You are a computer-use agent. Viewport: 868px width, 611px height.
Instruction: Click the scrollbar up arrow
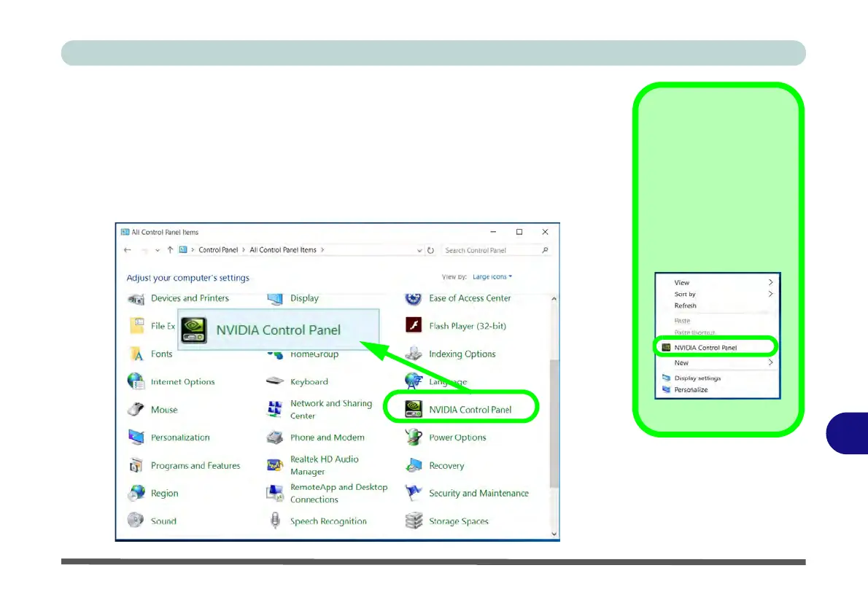[554, 299]
